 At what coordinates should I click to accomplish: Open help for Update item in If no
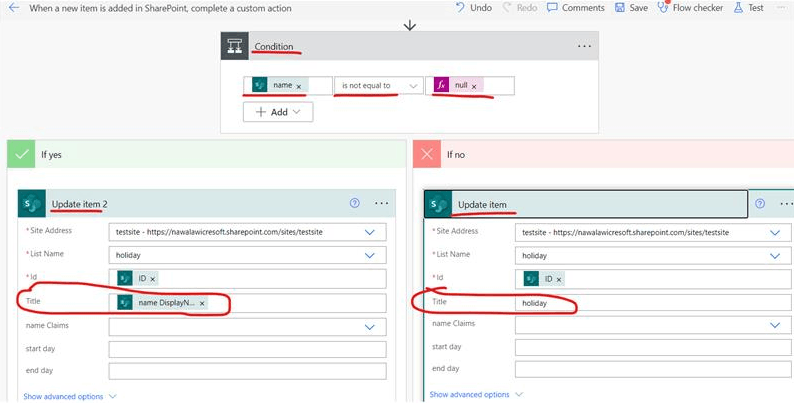(760, 203)
